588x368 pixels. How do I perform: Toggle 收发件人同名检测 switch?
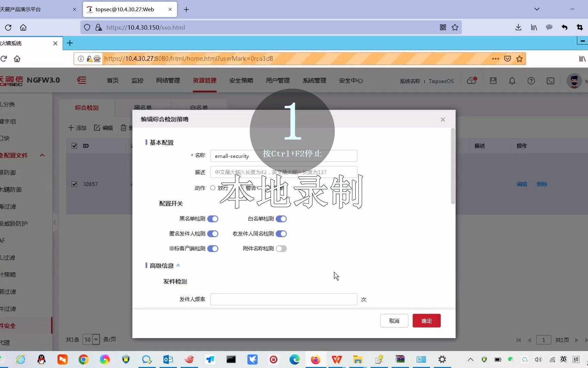coord(281,234)
